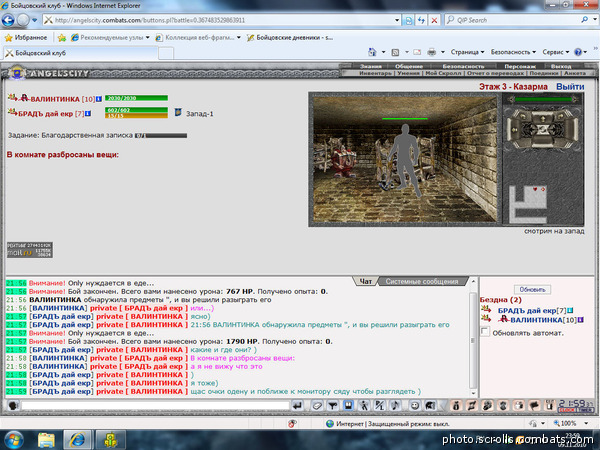Viewport: 600px width, 450px height.
Task: Click the Выход game menu item
Action: 561,67
